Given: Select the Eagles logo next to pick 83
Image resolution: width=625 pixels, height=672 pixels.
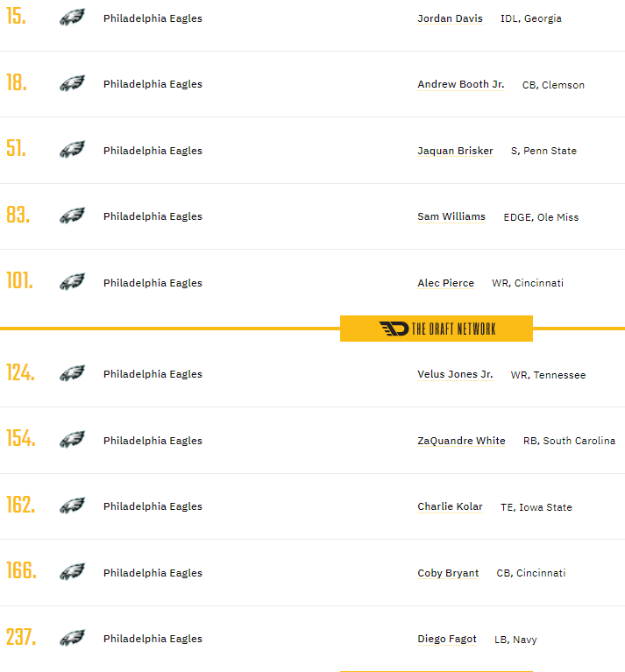Looking at the screenshot, I should pyautogui.click(x=72, y=216).
